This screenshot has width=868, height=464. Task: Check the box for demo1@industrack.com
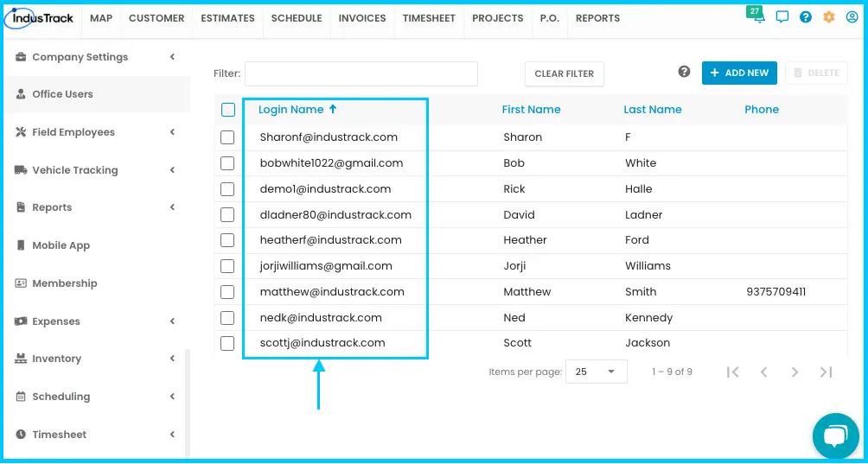[x=227, y=189]
